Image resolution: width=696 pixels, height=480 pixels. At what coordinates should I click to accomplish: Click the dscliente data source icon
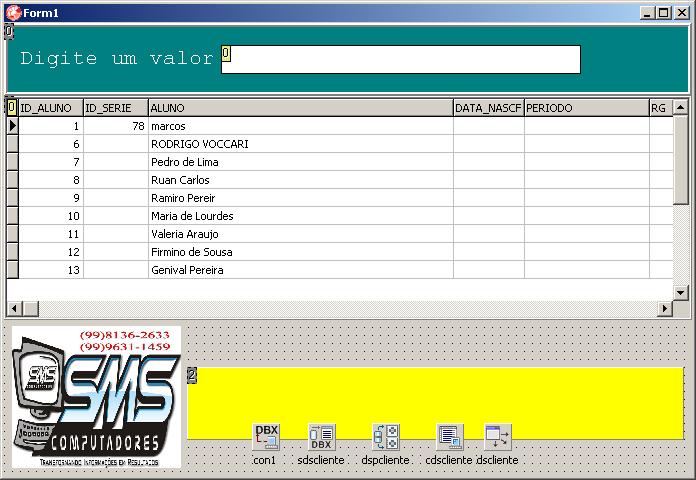[497, 437]
